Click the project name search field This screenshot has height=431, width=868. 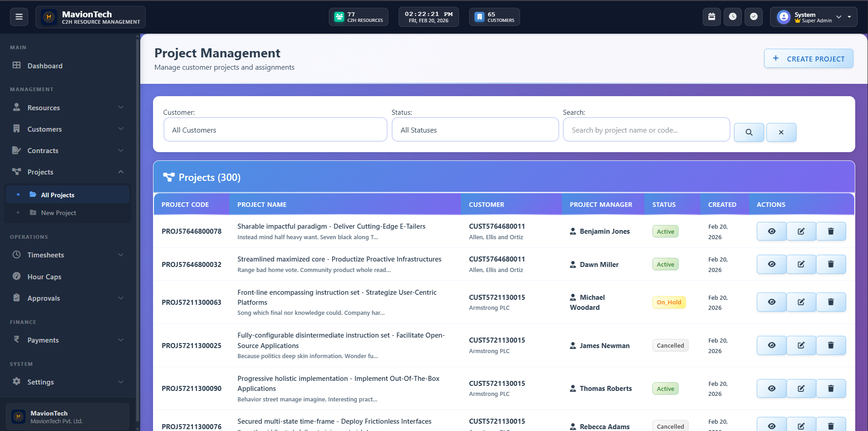(x=646, y=130)
